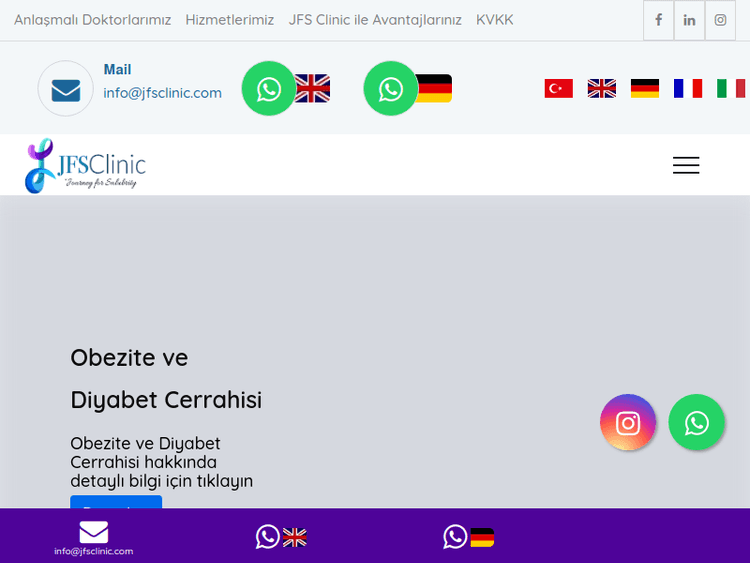Open the Facebook icon in top bar
This screenshot has width=750, height=563.
[x=658, y=20]
